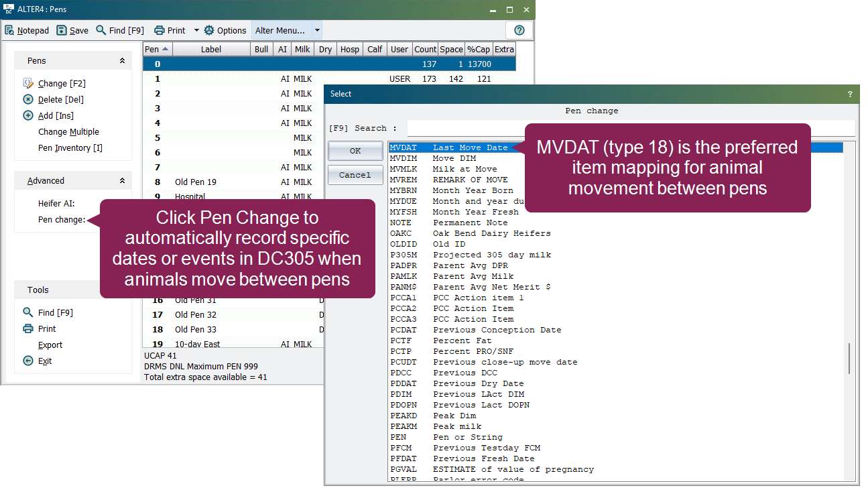Image resolution: width=868 pixels, height=494 pixels.
Task: Click Find [F9] in the toolbar
Action: [120, 30]
